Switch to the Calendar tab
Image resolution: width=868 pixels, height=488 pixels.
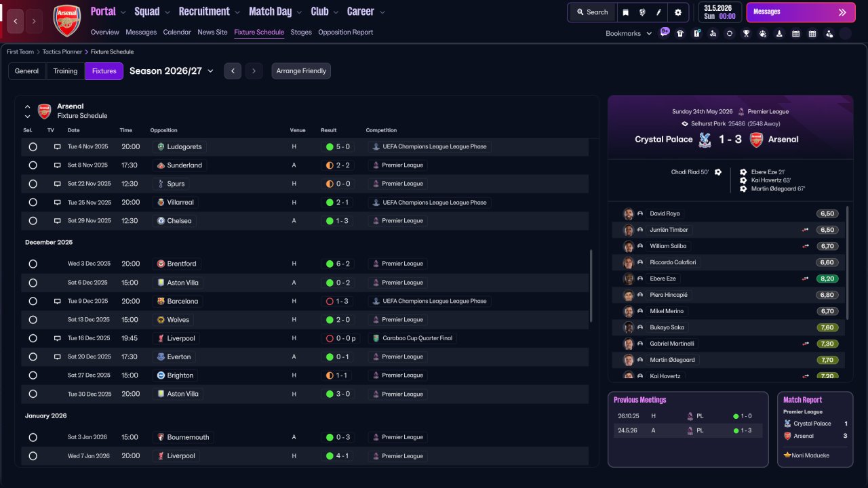click(177, 33)
